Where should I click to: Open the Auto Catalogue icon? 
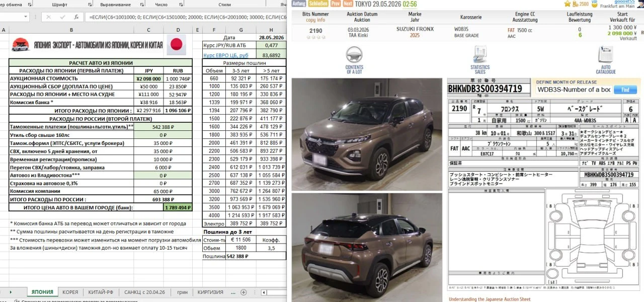[605, 55]
